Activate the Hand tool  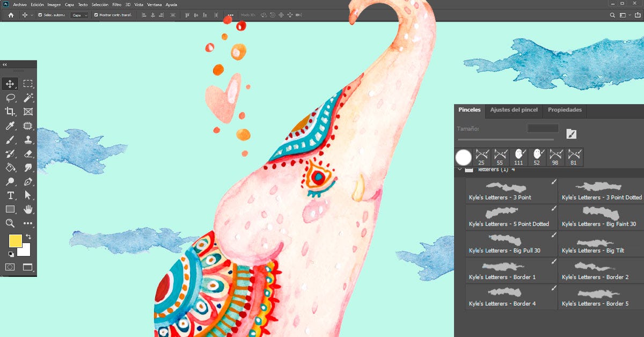coord(28,209)
